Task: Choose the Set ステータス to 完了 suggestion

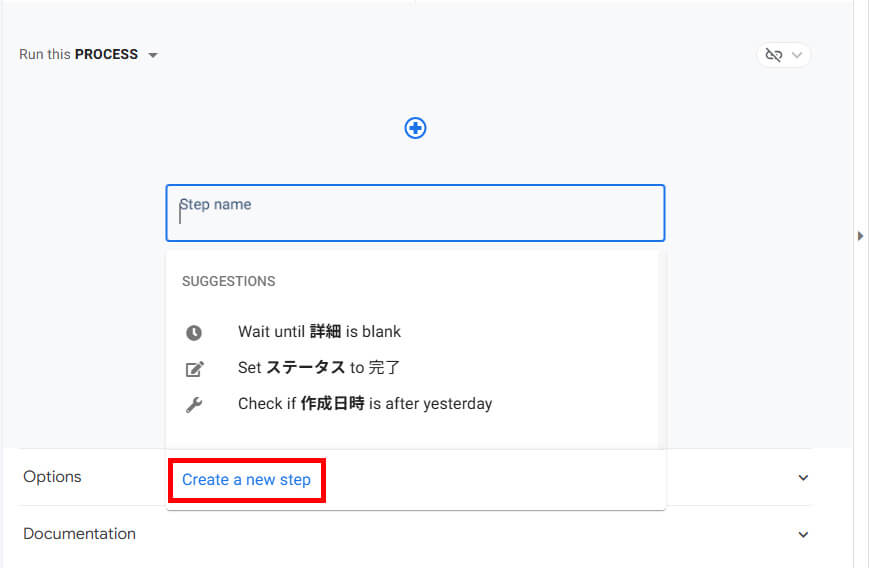Action: pyautogui.click(x=319, y=368)
